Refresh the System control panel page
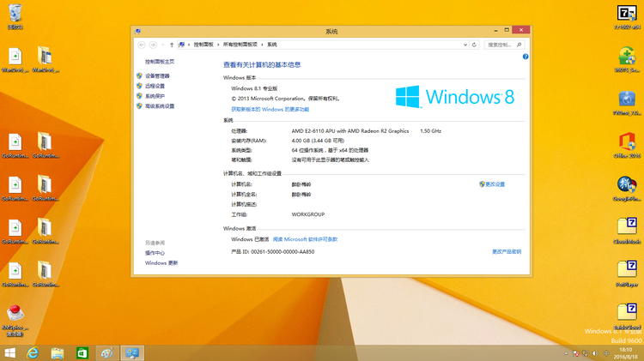 tap(474, 45)
